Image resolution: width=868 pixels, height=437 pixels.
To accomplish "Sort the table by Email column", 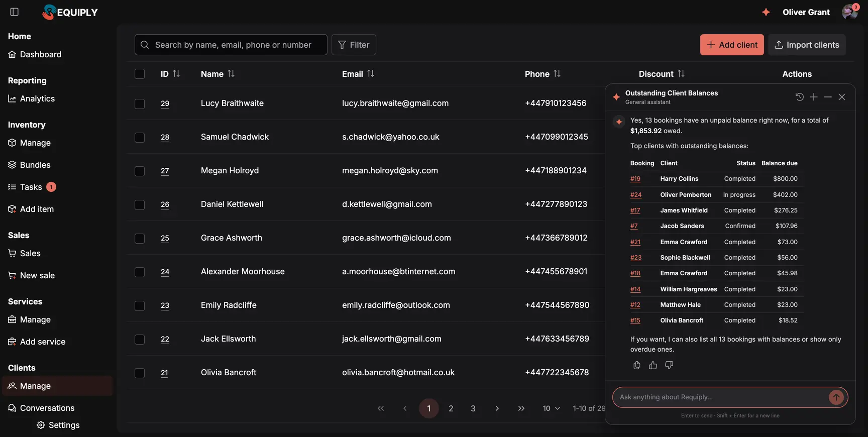I will tap(371, 74).
